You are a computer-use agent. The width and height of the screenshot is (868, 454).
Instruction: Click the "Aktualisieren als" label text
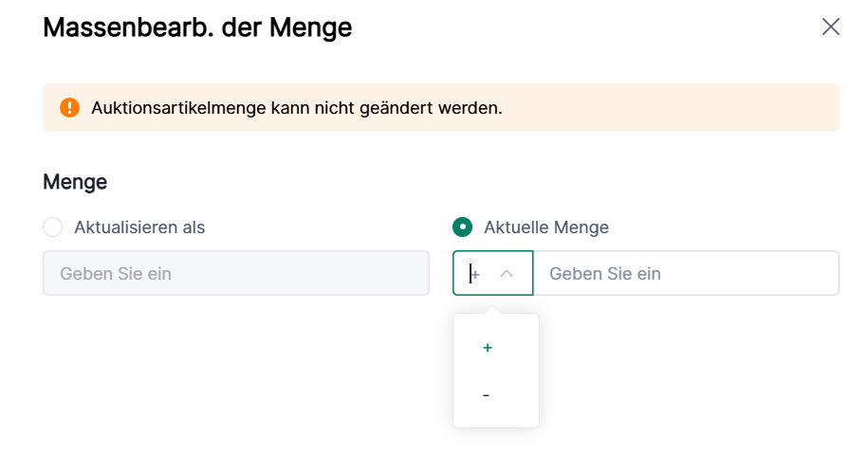(139, 227)
